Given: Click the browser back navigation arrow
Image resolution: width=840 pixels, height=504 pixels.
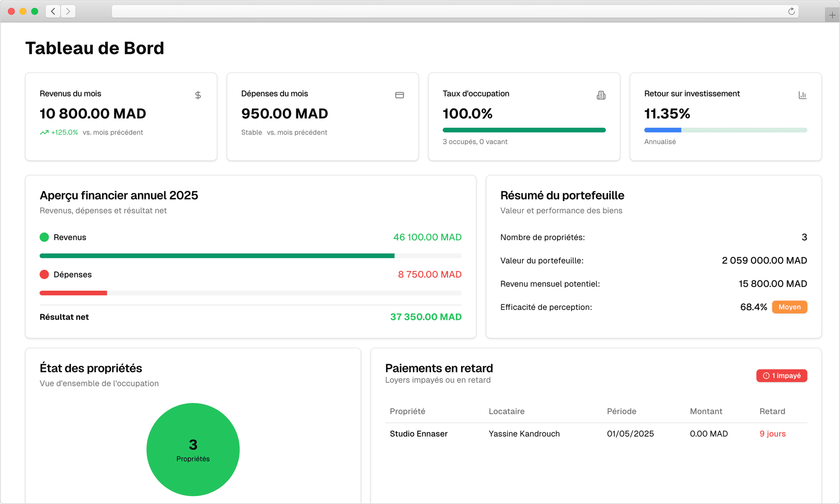Looking at the screenshot, I should [x=52, y=11].
